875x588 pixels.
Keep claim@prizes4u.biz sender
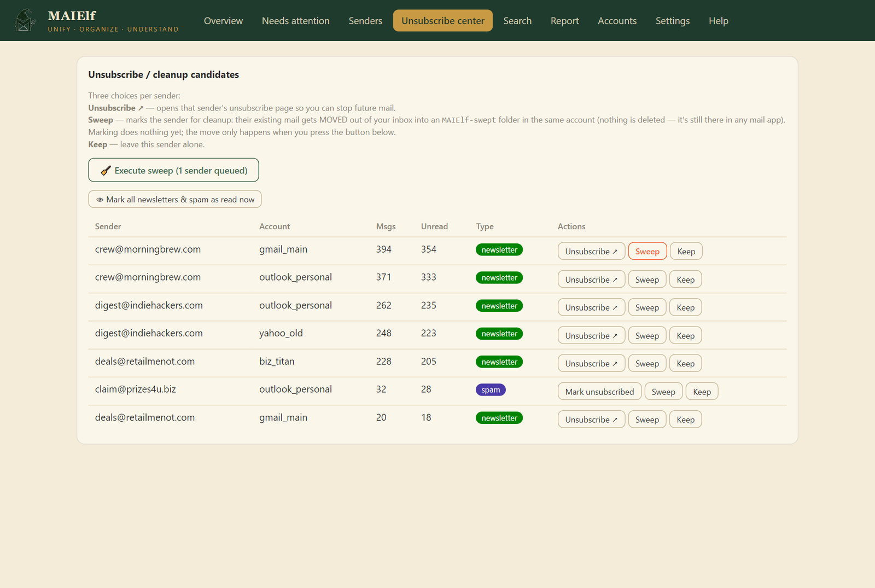[x=702, y=392]
